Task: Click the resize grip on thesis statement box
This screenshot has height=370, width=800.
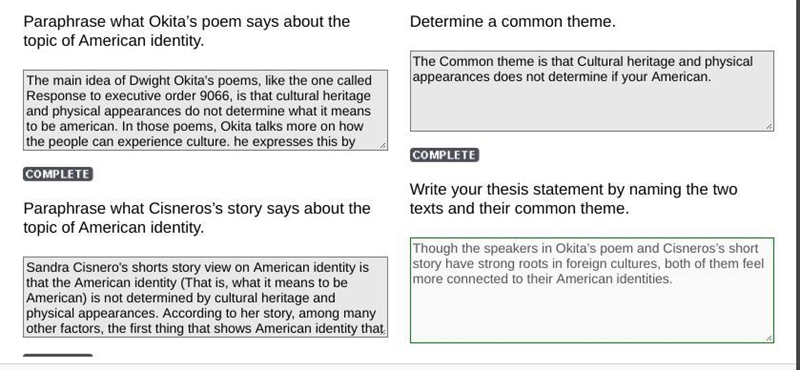Action: coord(769,338)
